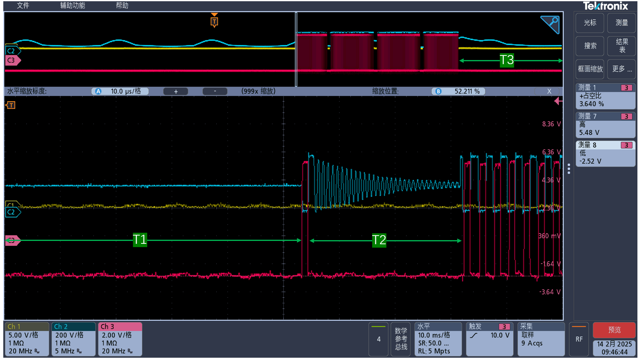This screenshot has width=644, height=361.
Task: Activate 框画缩放 (Zoom Box) mode
Action: pyautogui.click(x=589, y=69)
